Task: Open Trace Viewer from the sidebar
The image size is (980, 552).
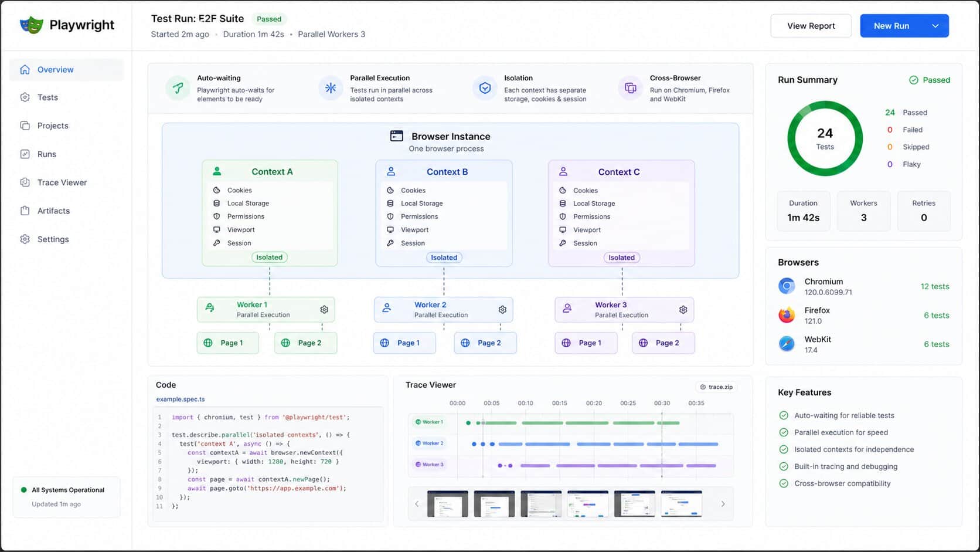Action: [x=66, y=182]
